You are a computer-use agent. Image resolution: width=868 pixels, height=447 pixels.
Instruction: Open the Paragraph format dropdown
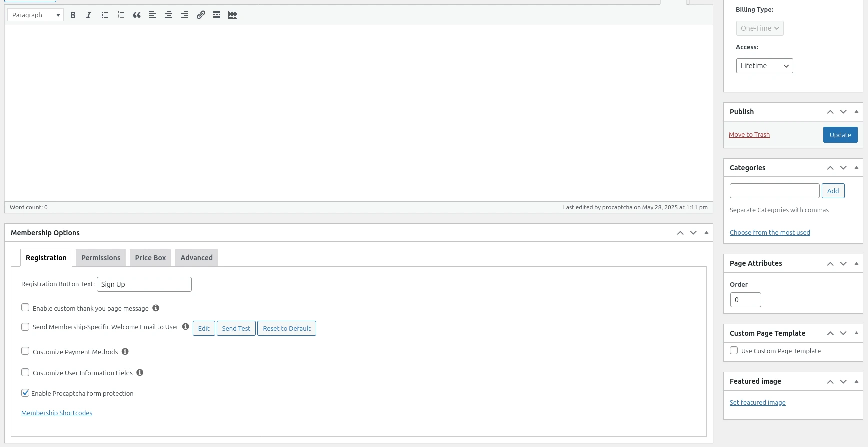[x=35, y=15]
